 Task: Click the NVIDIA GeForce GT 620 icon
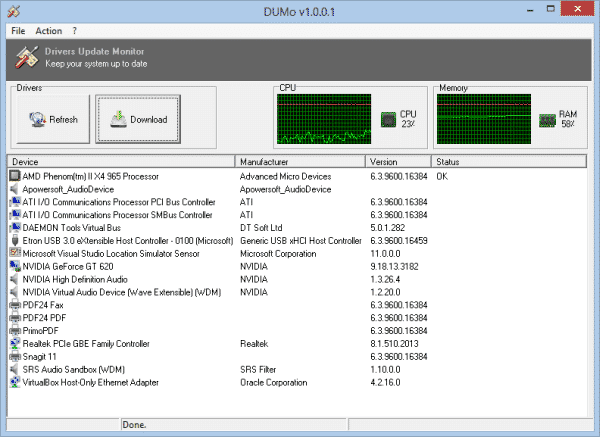(14, 267)
